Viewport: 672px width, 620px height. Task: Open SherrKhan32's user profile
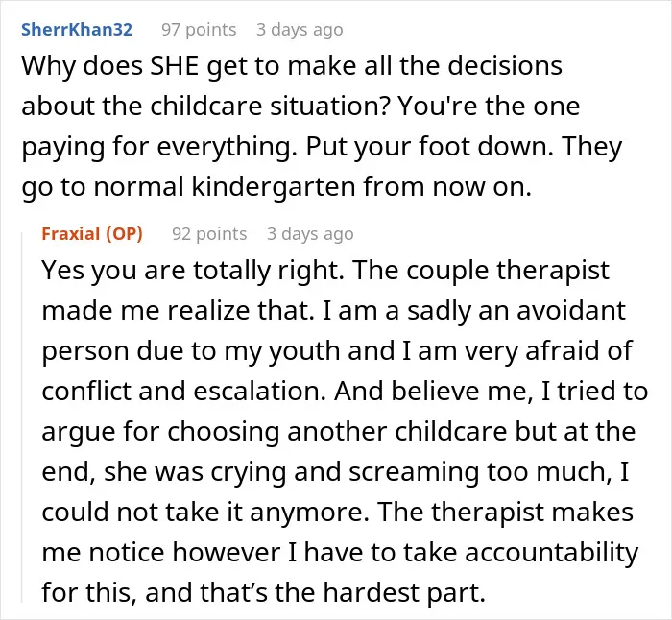77,30
